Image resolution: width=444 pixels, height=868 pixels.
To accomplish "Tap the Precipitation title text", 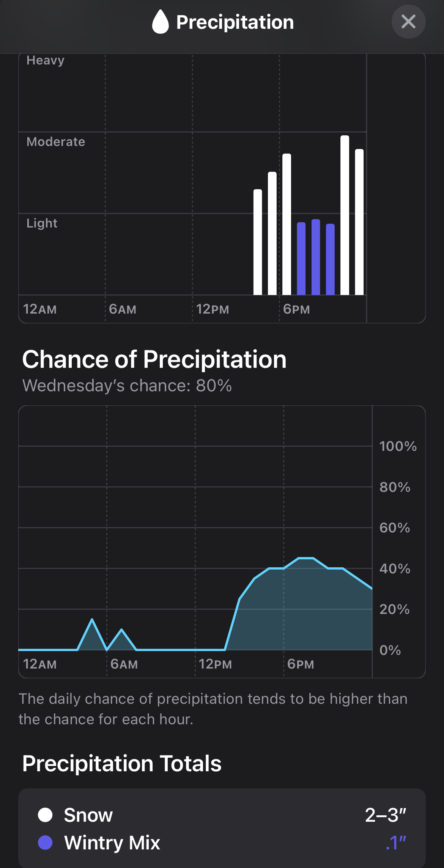I will click(x=235, y=22).
